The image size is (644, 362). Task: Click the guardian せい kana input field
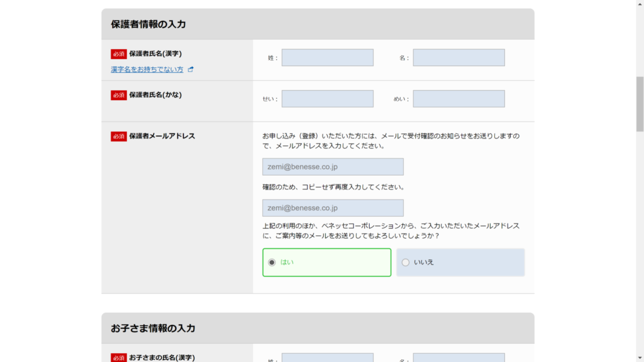point(327,99)
